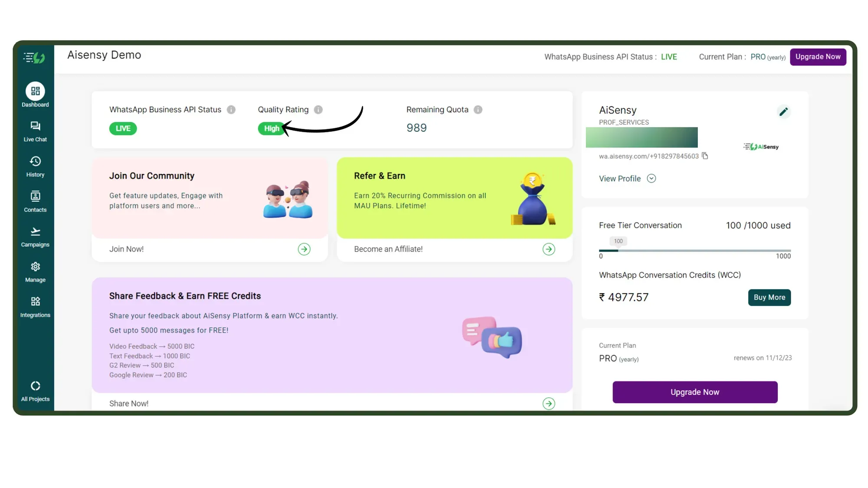Click the Buy More credits button
This screenshot has height=488, width=868.
point(769,297)
